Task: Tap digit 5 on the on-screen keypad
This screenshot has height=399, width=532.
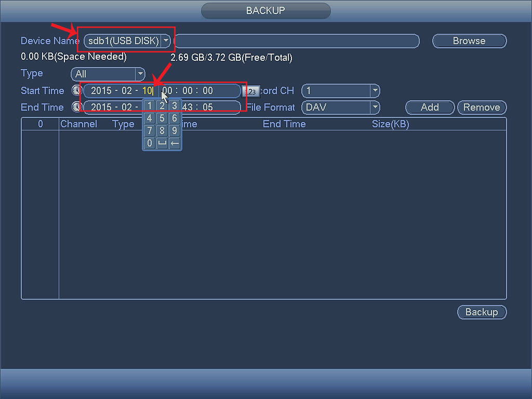Action: click(162, 118)
